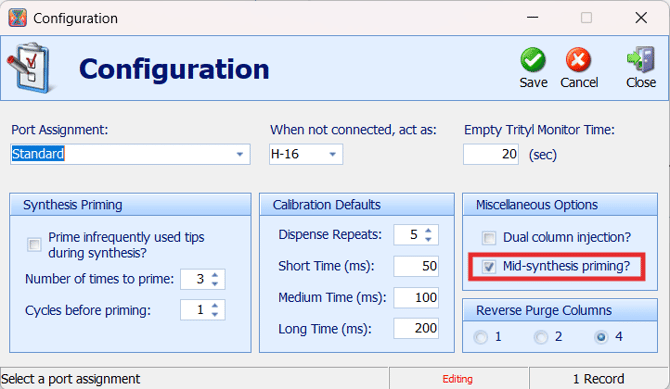Click the Empty Trityl Monitor Time field
This screenshot has height=389, width=670.
491,154
